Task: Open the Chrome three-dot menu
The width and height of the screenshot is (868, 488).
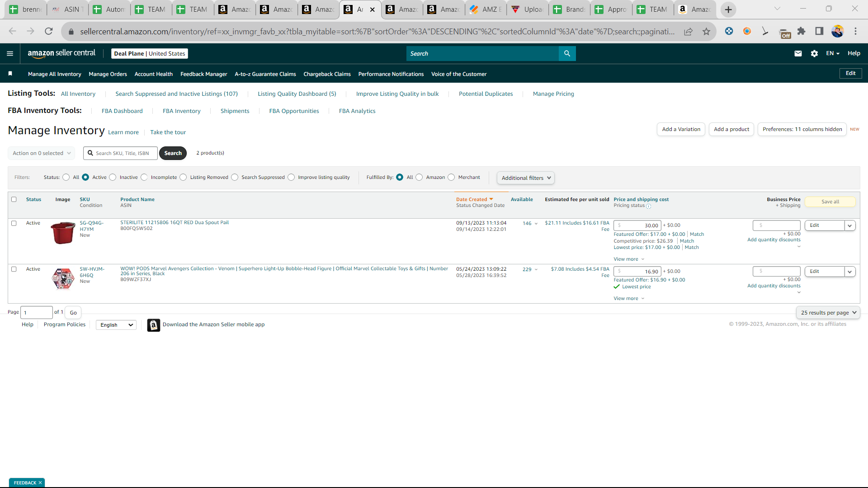Action: tap(855, 31)
